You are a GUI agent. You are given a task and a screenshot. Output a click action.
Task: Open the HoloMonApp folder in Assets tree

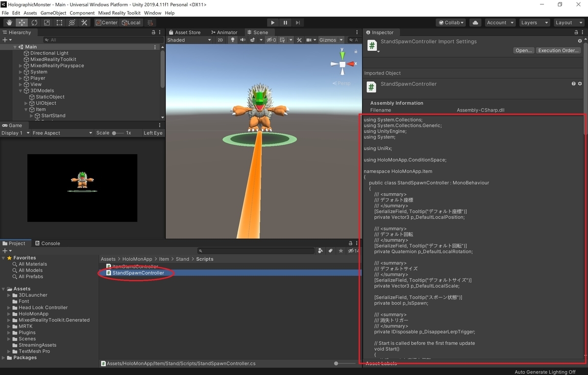(33, 314)
